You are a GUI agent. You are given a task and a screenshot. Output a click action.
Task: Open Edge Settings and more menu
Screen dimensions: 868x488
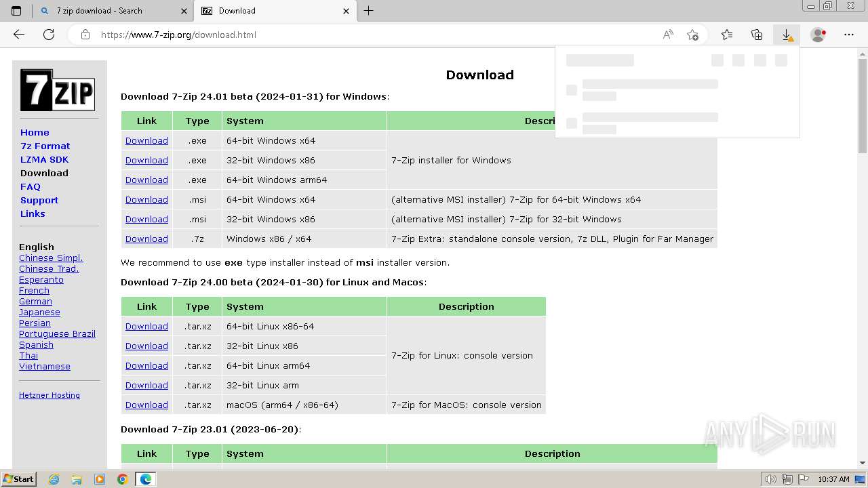pyautogui.click(x=848, y=35)
